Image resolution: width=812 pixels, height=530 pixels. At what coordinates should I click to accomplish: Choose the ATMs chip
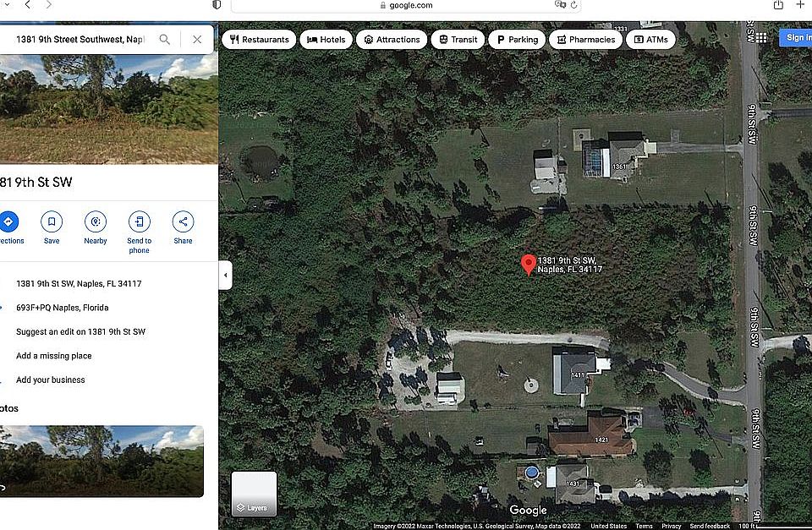click(x=651, y=40)
